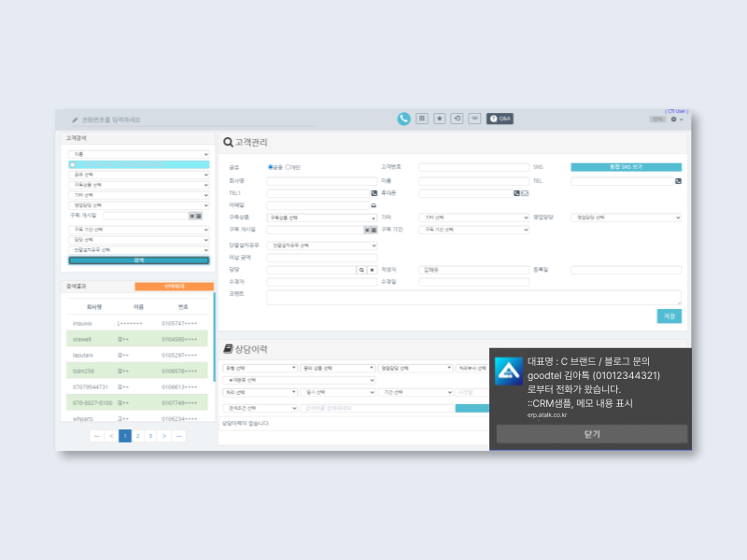Click the magnifier icon in 담당 field
The width and height of the screenshot is (747, 560).
[x=362, y=270]
